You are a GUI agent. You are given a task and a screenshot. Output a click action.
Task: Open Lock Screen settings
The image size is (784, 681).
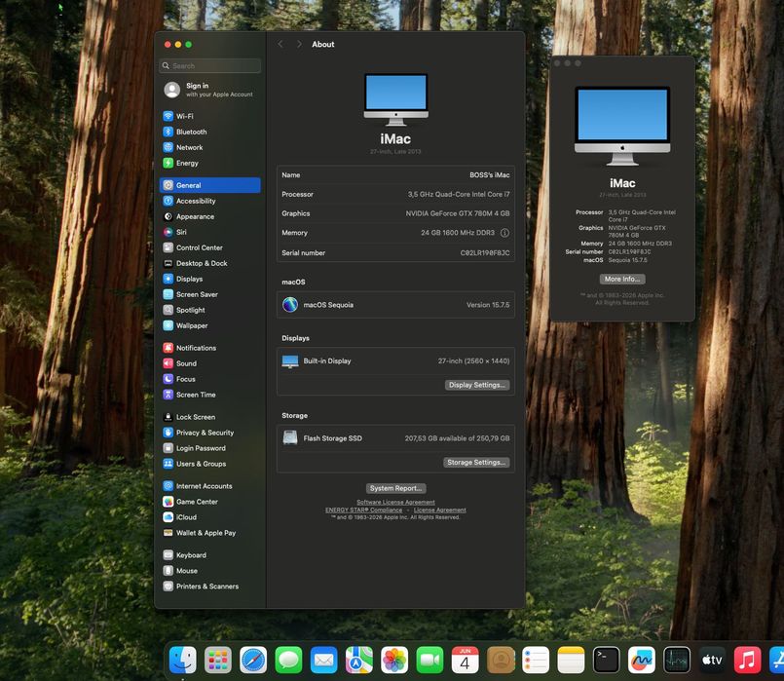point(210,417)
